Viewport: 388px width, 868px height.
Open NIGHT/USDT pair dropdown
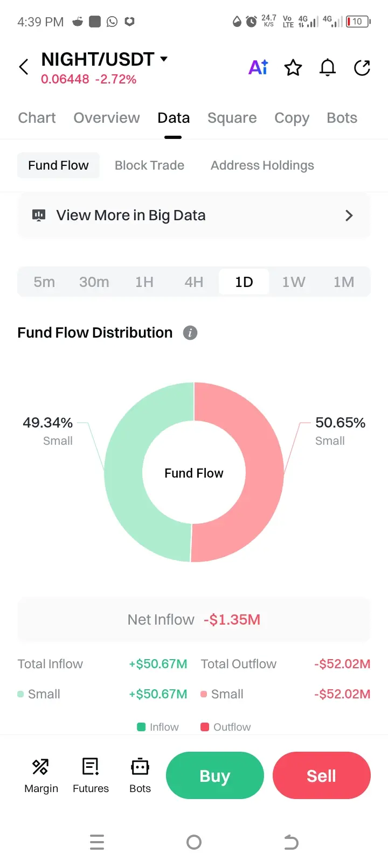click(164, 59)
